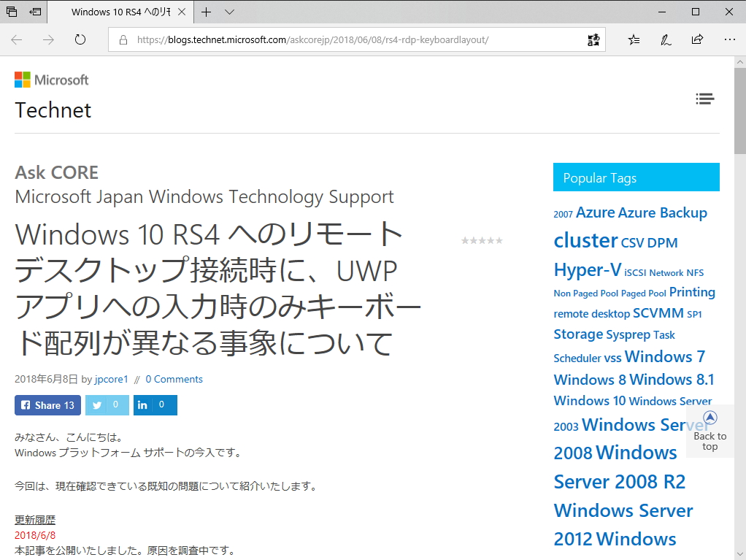Open the Storage tag
This screenshot has height=560, width=746.
[579, 334]
